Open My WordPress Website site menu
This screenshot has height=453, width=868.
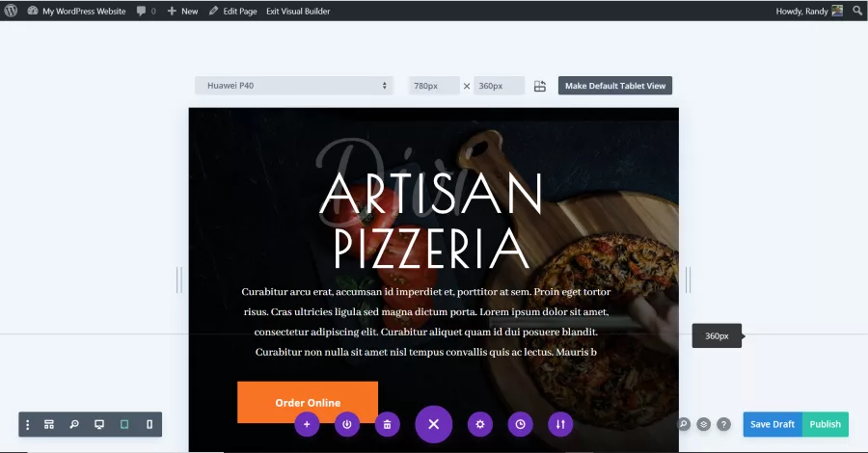(76, 11)
